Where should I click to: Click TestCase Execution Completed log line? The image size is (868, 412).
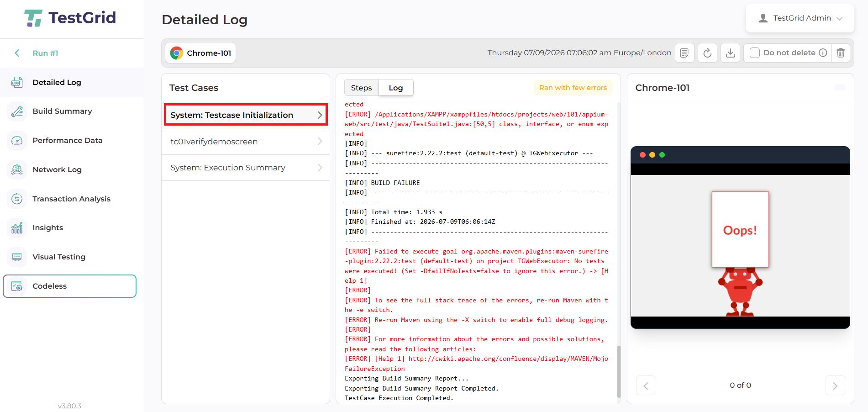tap(399, 398)
